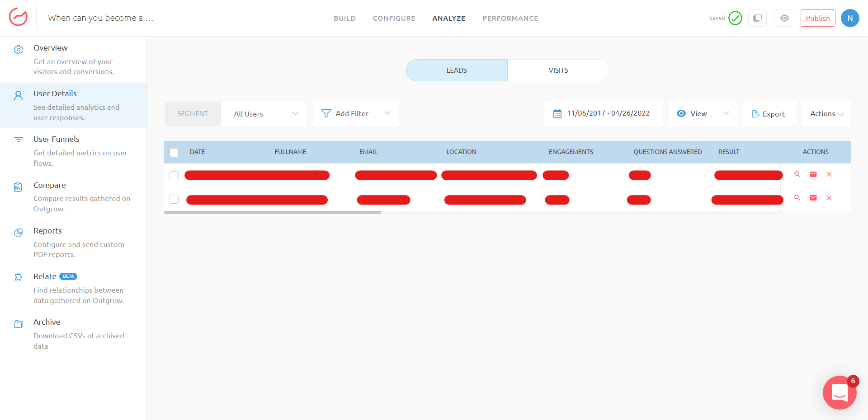
Task: Sort by DATE column header
Action: pos(197,152)
